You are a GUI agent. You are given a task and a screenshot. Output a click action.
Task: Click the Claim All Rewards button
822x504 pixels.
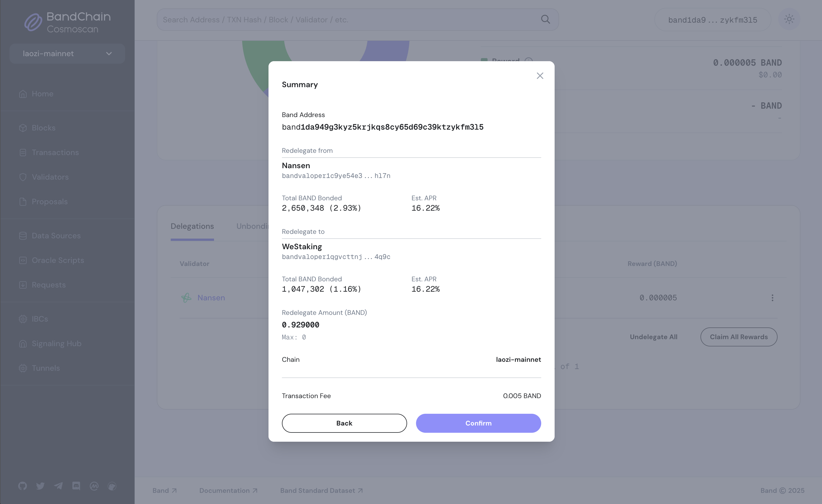point(739,337)
